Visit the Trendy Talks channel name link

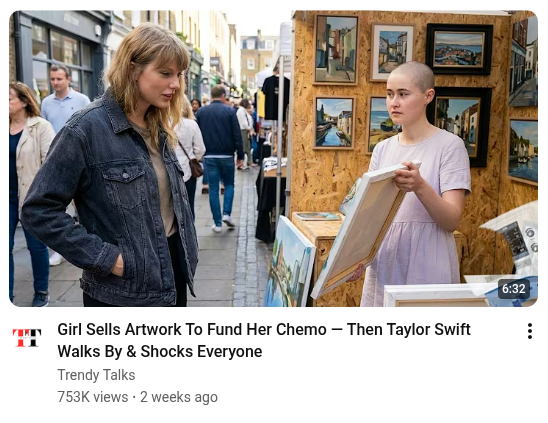96,375
